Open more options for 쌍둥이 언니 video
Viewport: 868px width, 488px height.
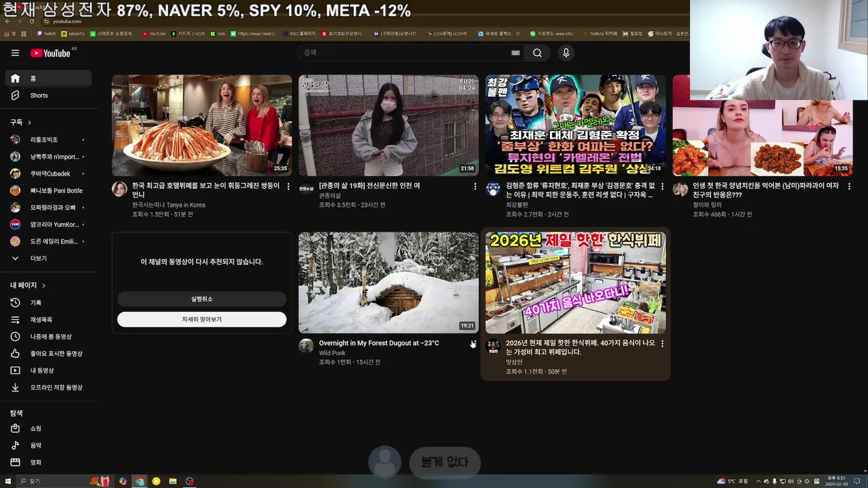tap(288, 186)
